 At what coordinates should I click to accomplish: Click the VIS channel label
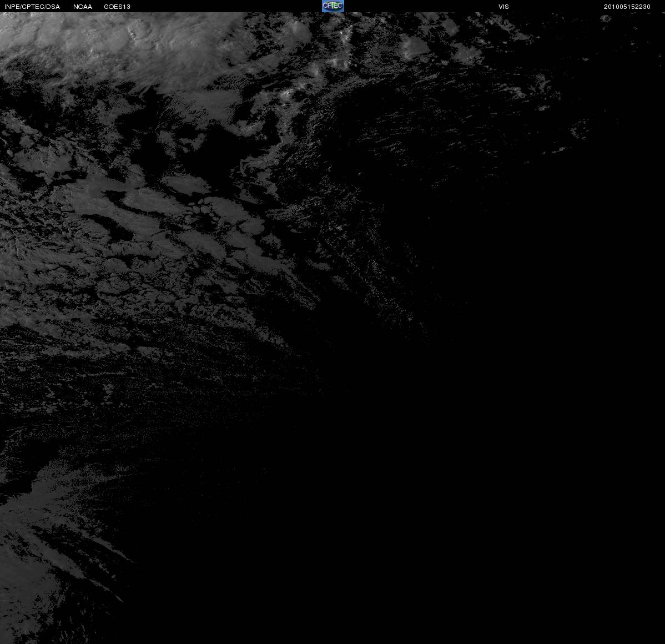coord(503,7)
